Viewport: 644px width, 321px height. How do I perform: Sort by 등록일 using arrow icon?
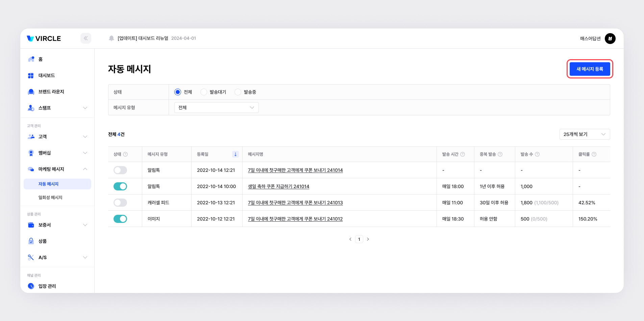pyautogui.click(x=236, y=154)
